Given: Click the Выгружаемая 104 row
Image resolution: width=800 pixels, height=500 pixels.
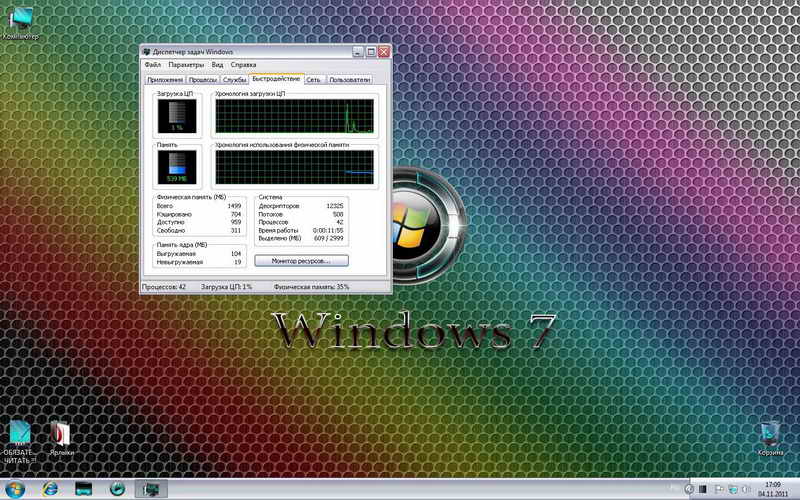Looking at the screenshot, I should tap(199, 254).
